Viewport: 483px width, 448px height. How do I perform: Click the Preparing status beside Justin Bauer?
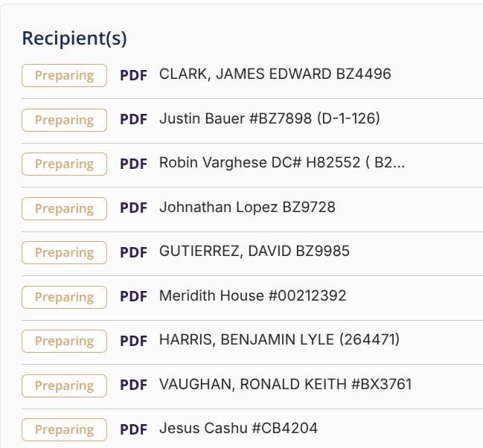point(64,120)
